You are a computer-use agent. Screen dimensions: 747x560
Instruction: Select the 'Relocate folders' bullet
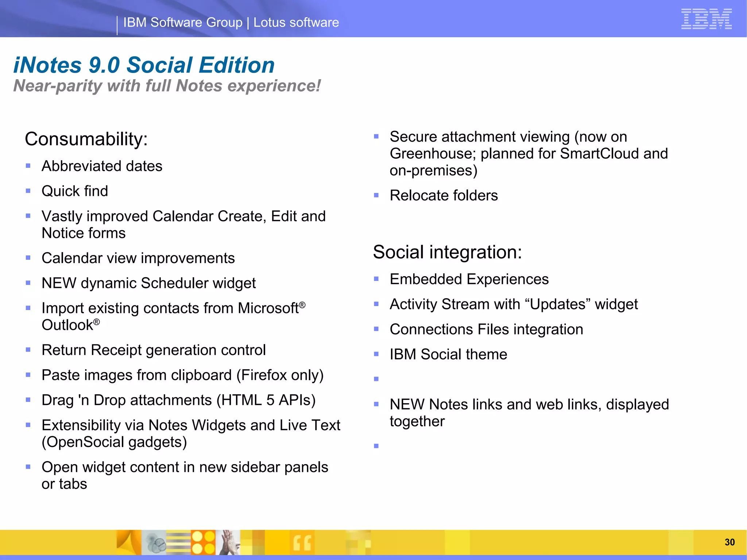pyautogui.click(x=444, y=196)
